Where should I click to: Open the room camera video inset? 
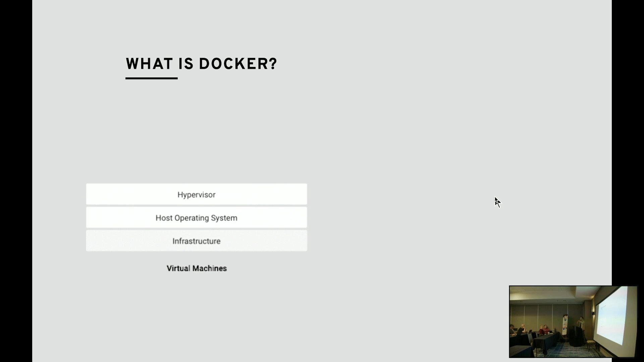tap(573, 322)
